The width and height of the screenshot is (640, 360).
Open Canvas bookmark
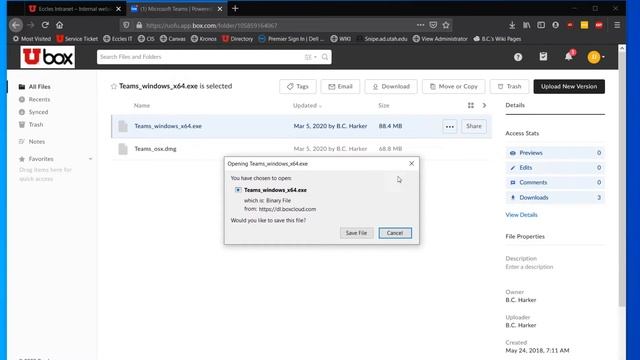pos(173,39)
